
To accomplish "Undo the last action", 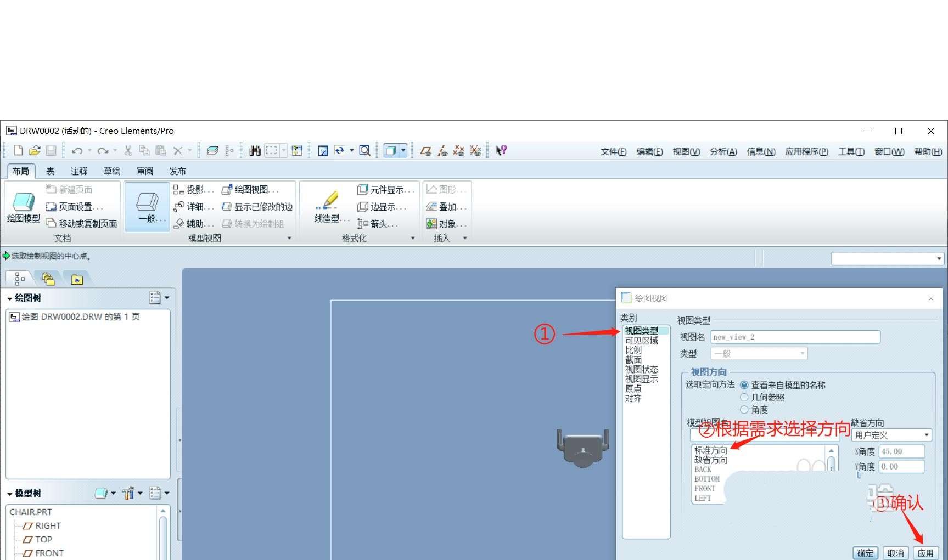I will 77,150.
